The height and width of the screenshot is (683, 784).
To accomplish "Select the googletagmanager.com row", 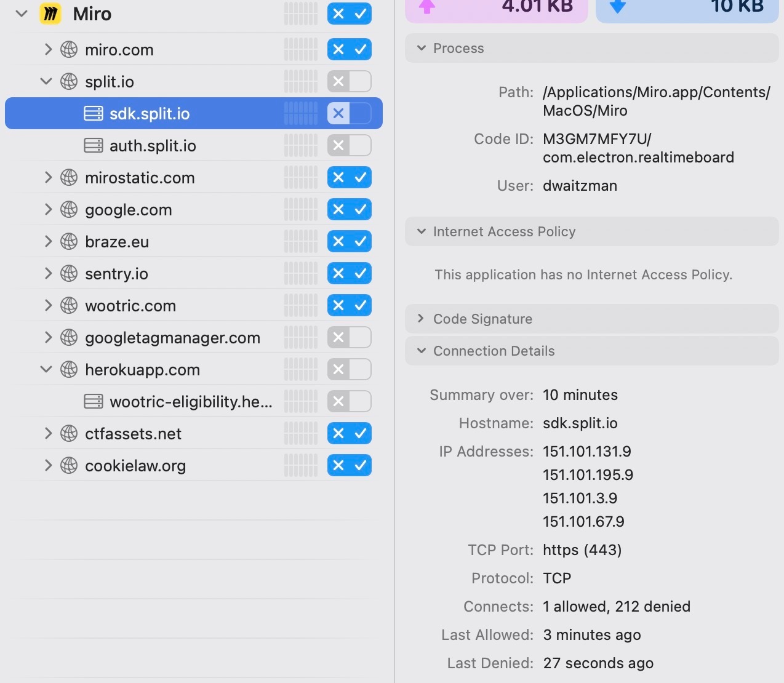I will (x=194, y=337).
